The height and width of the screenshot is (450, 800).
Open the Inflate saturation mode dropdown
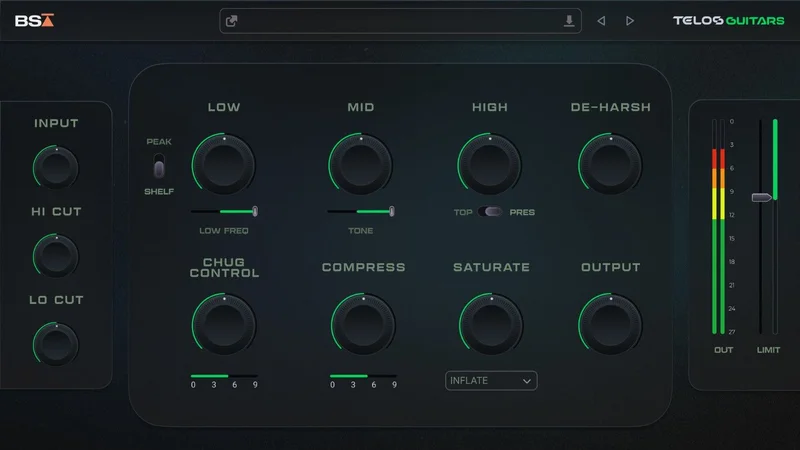[491, 381]
